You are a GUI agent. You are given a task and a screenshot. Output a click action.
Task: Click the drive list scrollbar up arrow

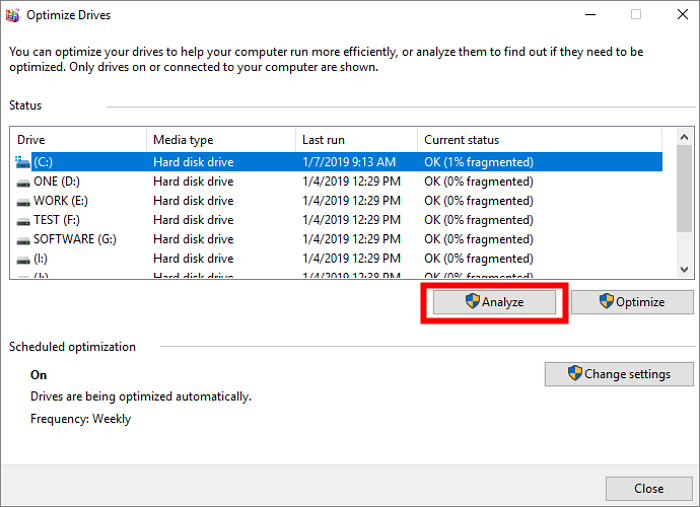pos(684,137)
